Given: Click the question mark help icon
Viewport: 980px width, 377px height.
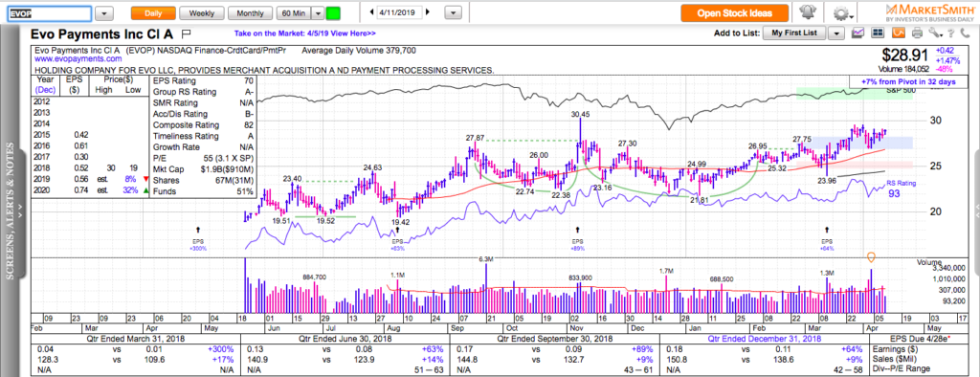Looking at the screenshot, I should [950, 33].
